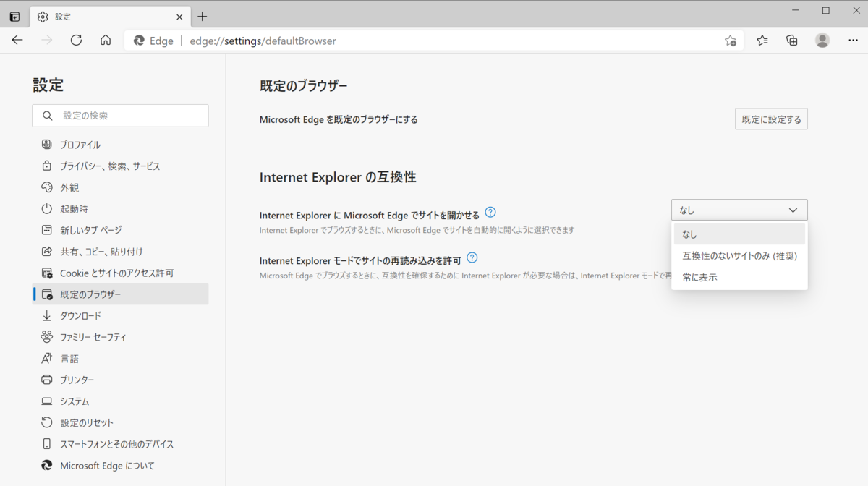Click the vertical tabs icon in title bar

click(14, 16)
